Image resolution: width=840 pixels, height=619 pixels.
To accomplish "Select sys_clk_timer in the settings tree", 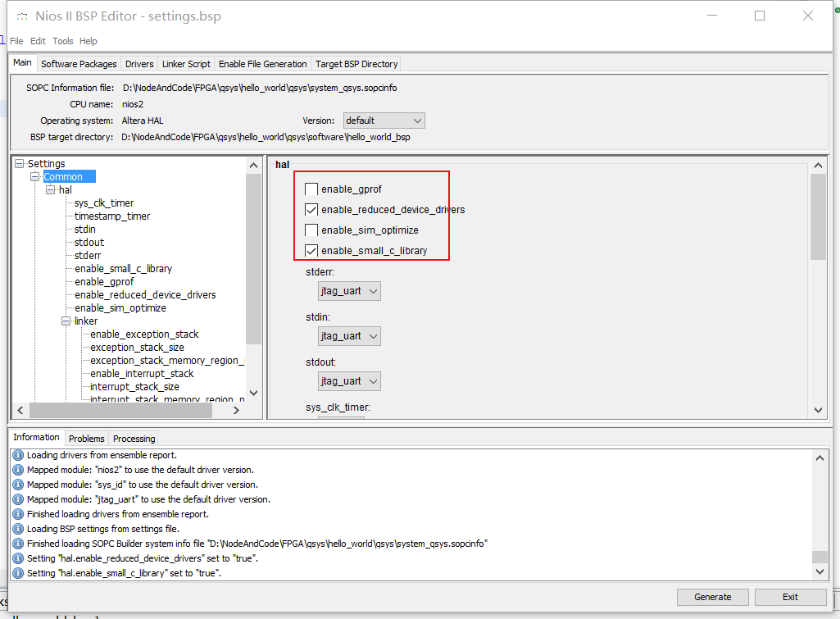I will pyautogui.click(x=103, y=203).
